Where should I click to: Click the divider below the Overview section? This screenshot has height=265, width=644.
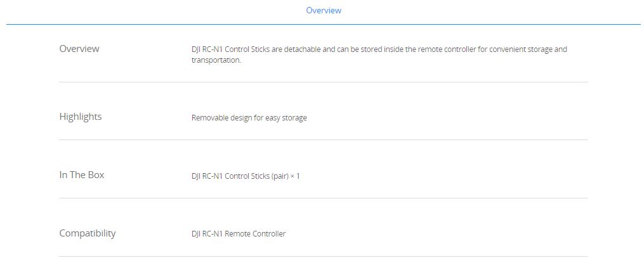point(323,82)
